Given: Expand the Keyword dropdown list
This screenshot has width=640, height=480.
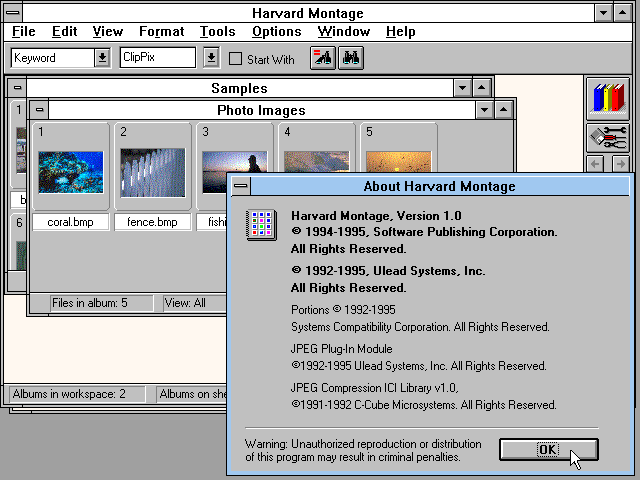Looking at the screenshot, I should pos(102,58).
